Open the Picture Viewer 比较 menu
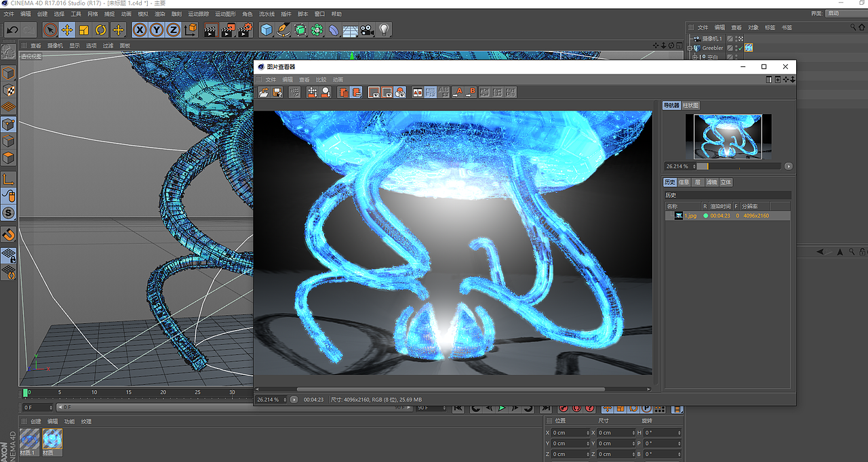The width and height of the screenshot is (868, 462). click(321, 80)
